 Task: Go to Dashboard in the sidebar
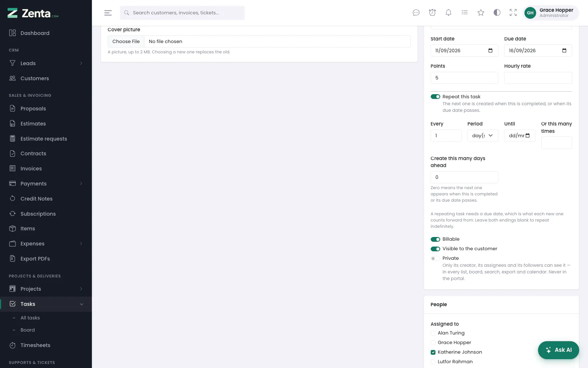point(46,33)
